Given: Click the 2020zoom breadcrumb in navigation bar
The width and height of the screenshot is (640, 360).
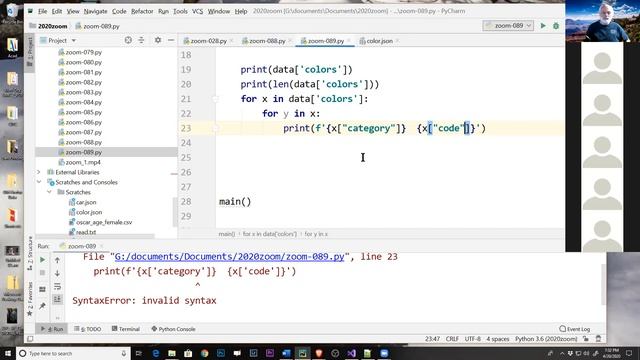Looking at the screenshot, I should 53,26.
